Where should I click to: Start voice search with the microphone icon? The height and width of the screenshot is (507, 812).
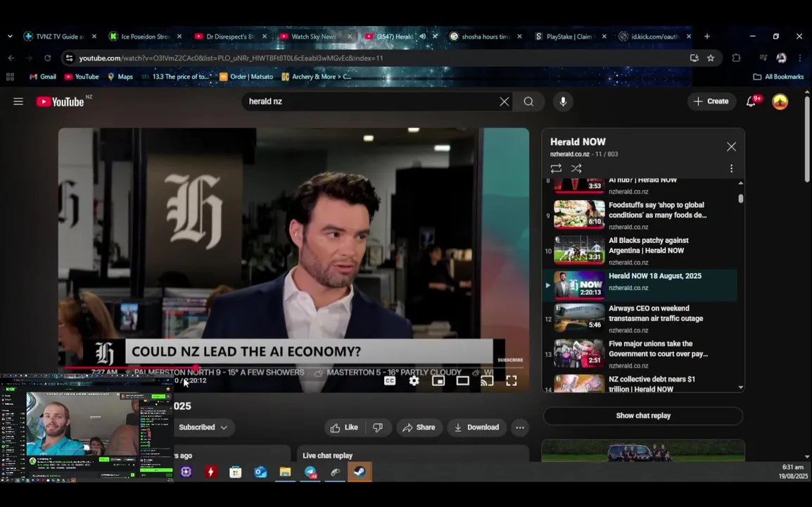tap(563, 101)
